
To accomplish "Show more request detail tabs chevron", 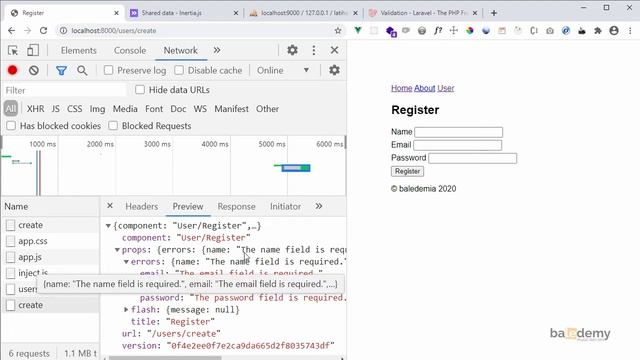I will tap(319, 206).
